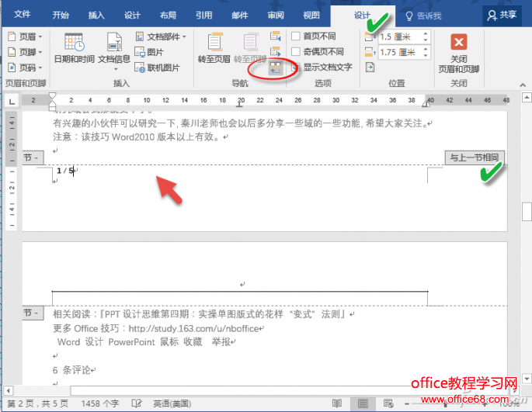Click the vertical scrollbar down arrow
The width and height of the screenshot is (532, 412).
click(x=527, y=378)
